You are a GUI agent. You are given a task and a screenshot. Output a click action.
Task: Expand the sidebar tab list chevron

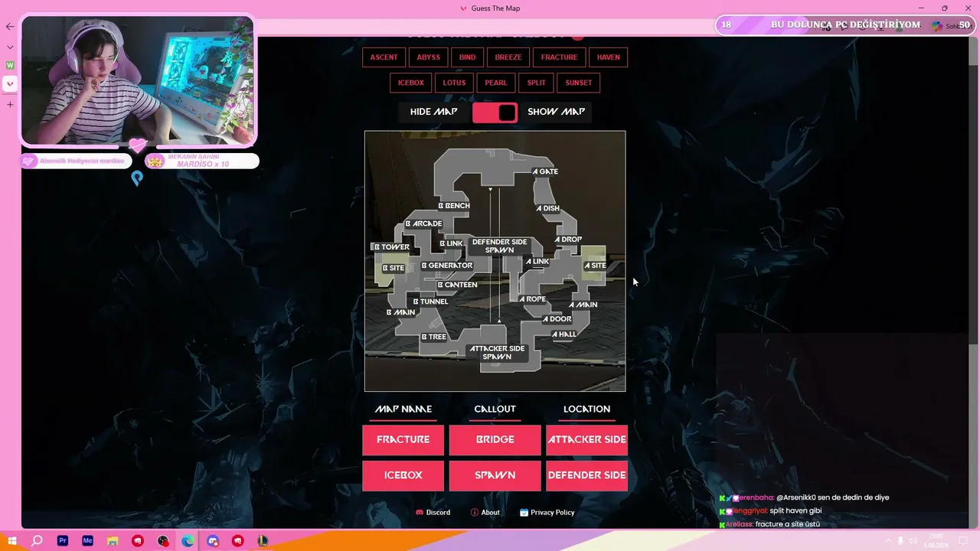(x=10, y=47)
